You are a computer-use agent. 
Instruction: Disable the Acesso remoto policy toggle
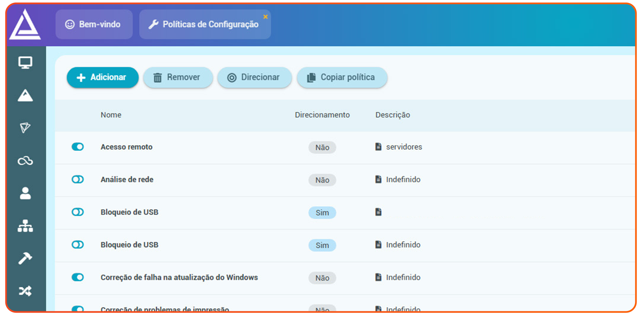78,147
